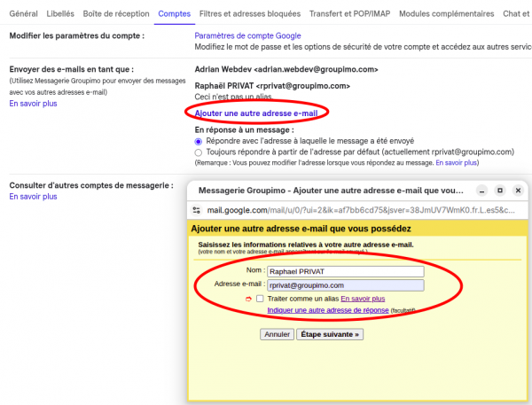Click the Adresse e-mail input field

(346, 285)
